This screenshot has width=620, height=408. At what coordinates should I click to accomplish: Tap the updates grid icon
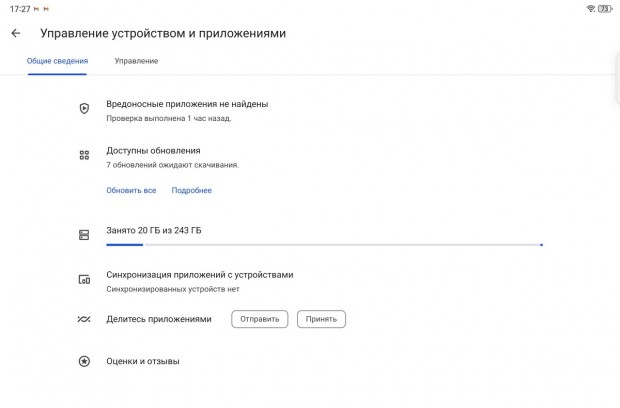pos(84,155)
